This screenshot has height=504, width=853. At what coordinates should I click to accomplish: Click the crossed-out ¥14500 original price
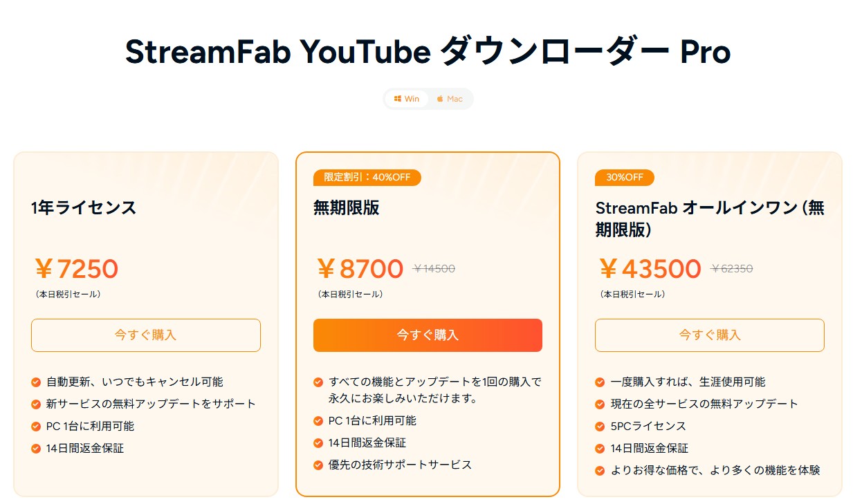(x=434, y=269)
